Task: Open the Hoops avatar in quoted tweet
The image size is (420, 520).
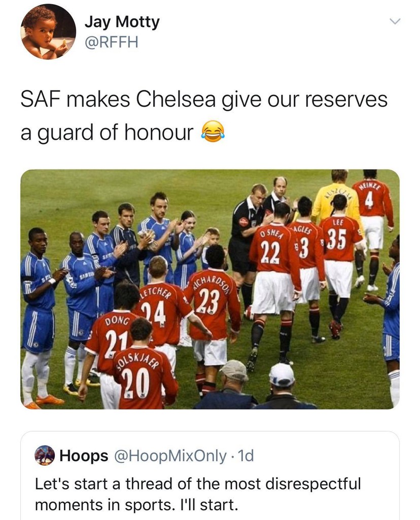Action: tap(45, 456)
